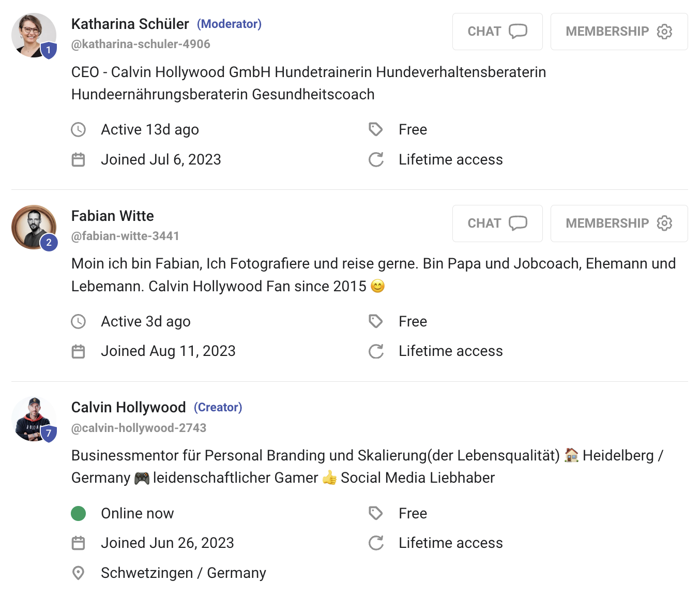Click the @fabian-witte-3441 username handle
The width and height of the screenshot is (700, 596).
[x=125, y=236]
